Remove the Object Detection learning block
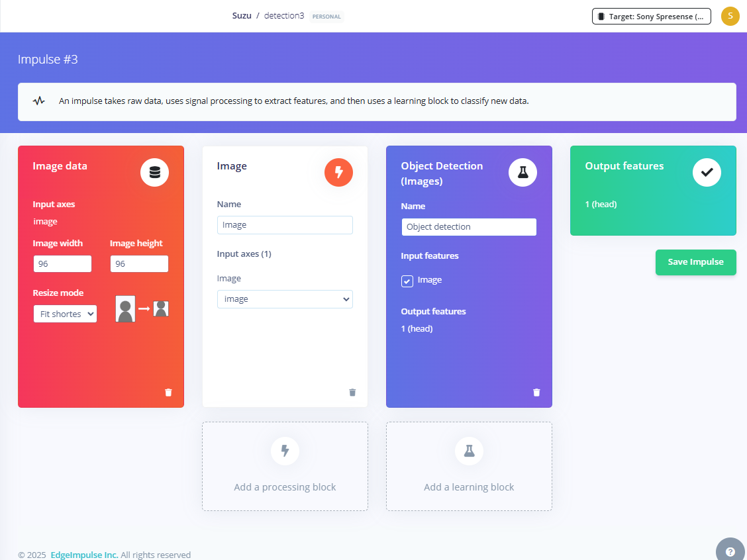This screenshot has width=747, height=560. (536, 393)
